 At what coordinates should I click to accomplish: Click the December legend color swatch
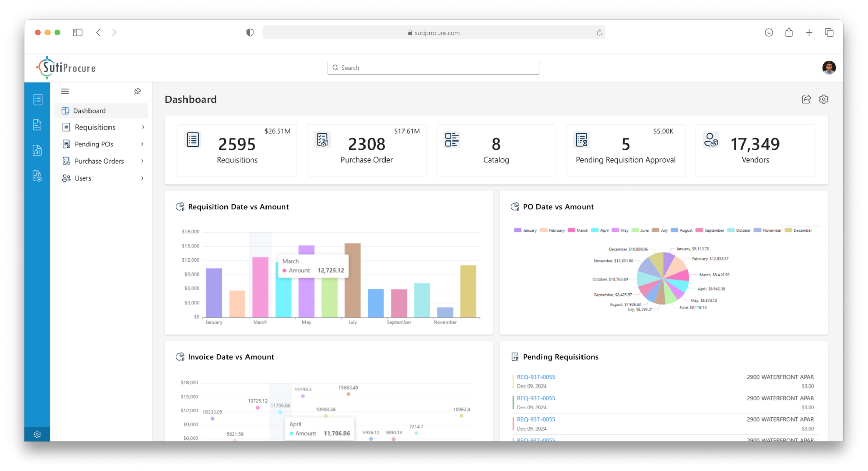(788, 230)
